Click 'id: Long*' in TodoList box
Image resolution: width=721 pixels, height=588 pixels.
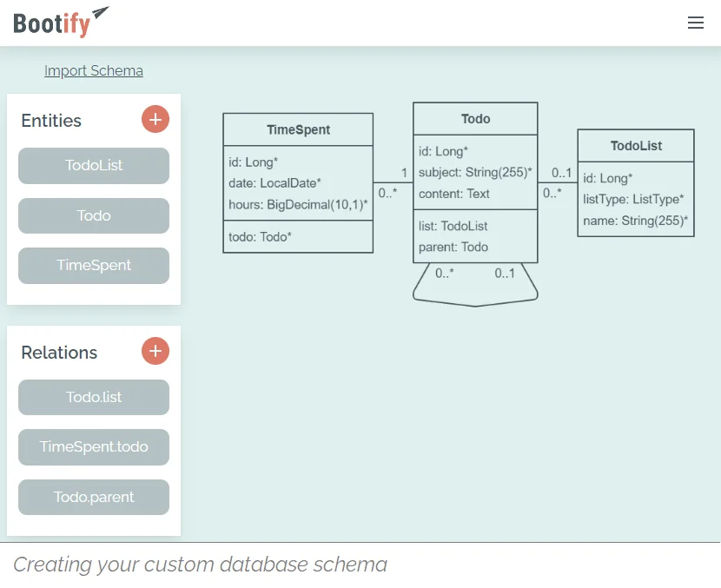click(607, 178)
